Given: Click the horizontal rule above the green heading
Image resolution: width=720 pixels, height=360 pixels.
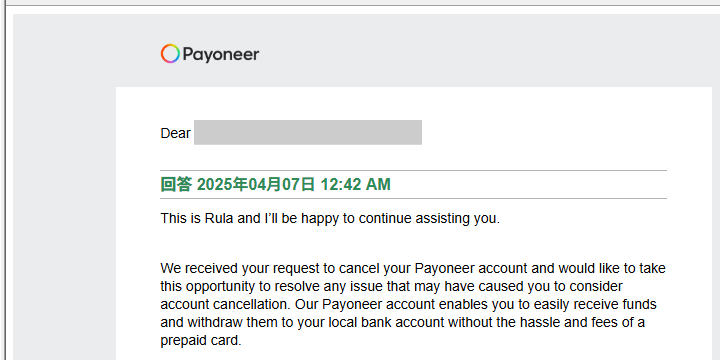Looking at the screenshot, I should [x=413, y=170].
